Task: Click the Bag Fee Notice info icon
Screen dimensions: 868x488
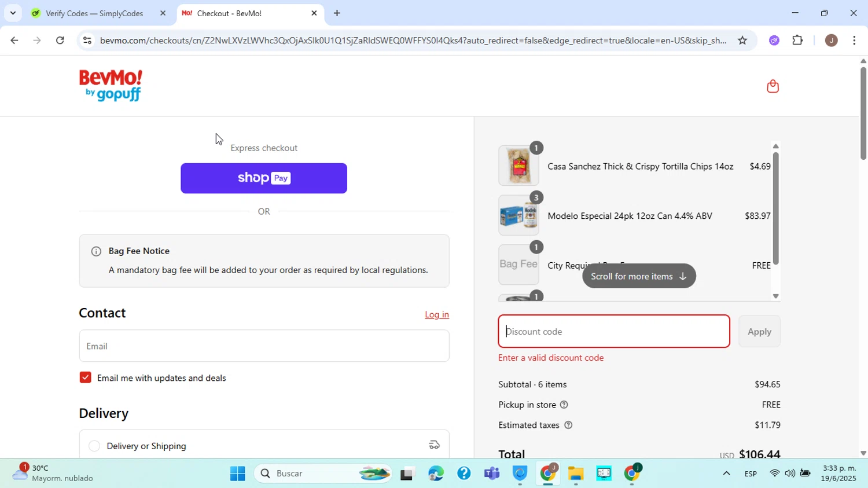Action: [x=96, y=251]
